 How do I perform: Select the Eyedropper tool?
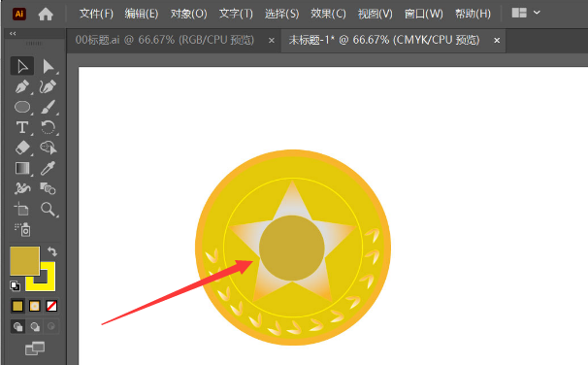[48, 169]
